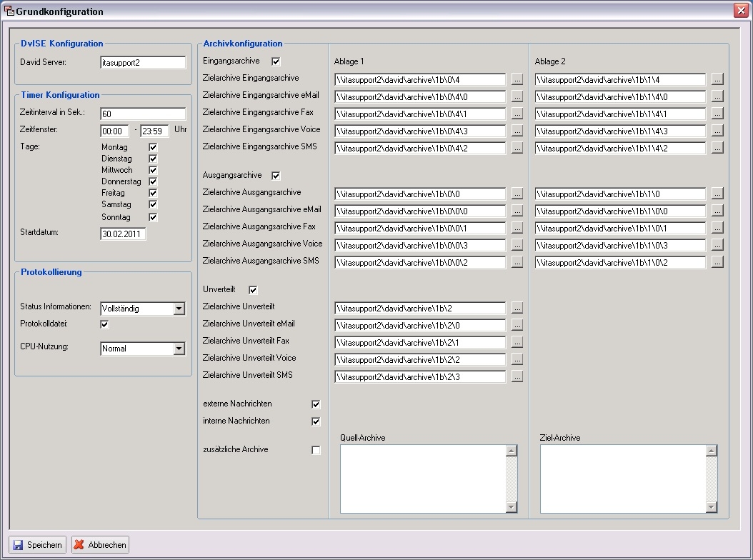Browse Ablage 2 Zielarchive Ausgangsarchive folder
Image resolution: width=753 pixels, height=560 pixels.
pyautogui.click(x=717, y=194)
